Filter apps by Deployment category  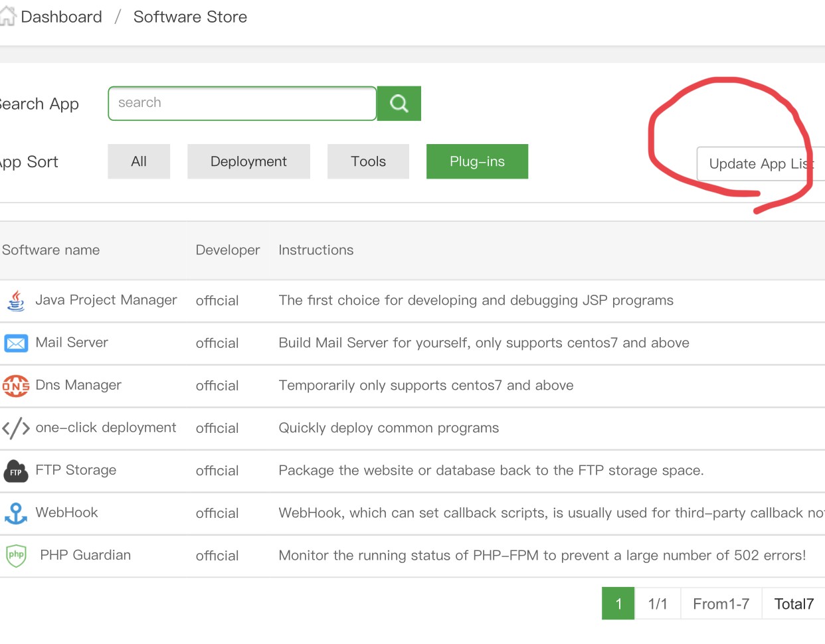pos(248,161)
